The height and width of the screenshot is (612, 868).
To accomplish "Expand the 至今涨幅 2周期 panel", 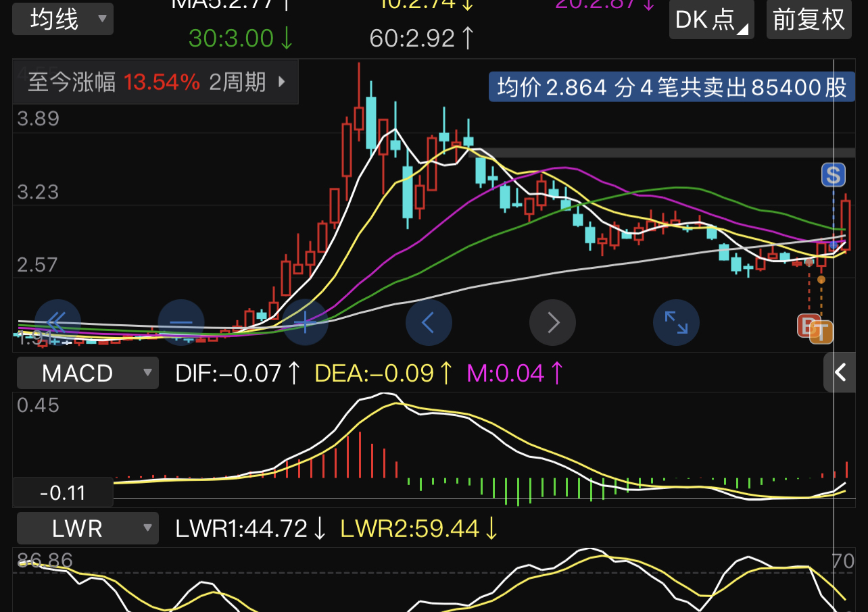I will (156, 82).
